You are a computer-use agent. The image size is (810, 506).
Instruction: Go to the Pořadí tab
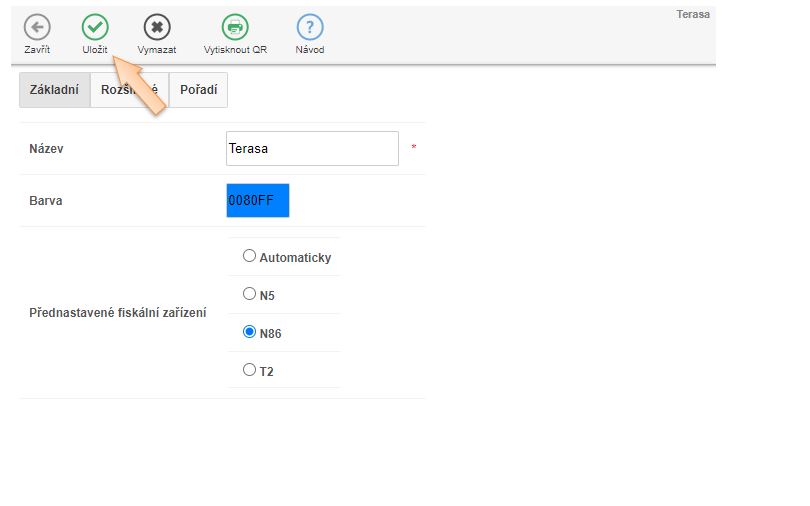pyautogui.click(x=198, y=90)
